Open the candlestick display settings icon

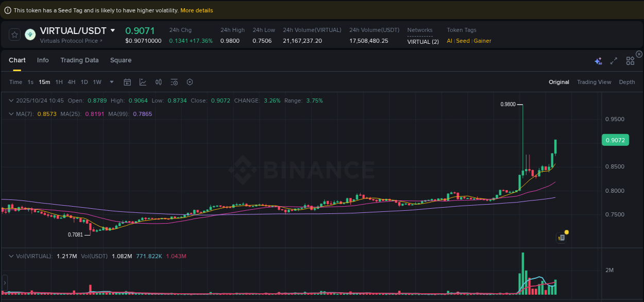[159, 82]
